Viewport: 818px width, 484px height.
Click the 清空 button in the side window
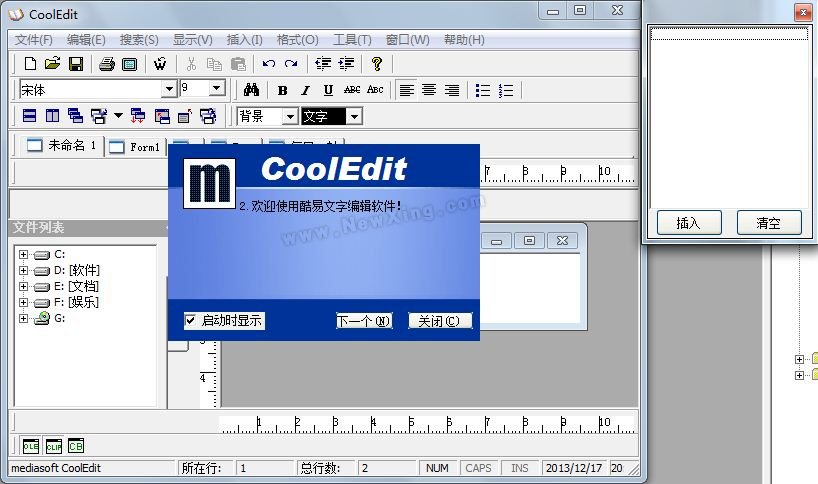click(x=769, y=223)
